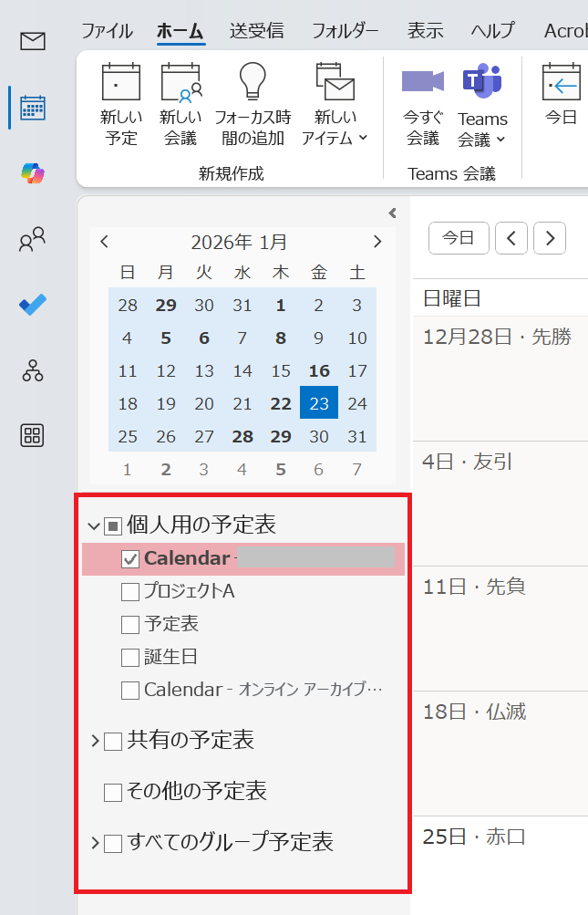588x915 pixels.
Task: Collapse the 個人用の予定表 group
Action: (94, 526)
